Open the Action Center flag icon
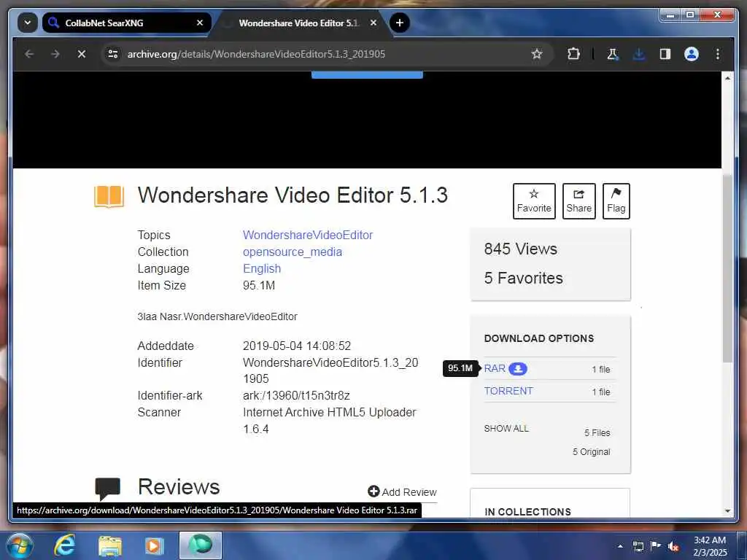Screen dimensions: 747x560 656,546
